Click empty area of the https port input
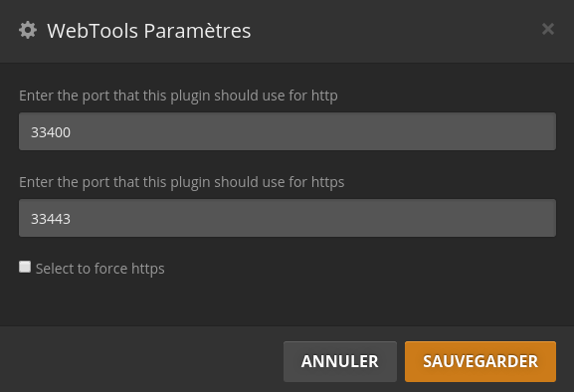 (311, 218)
